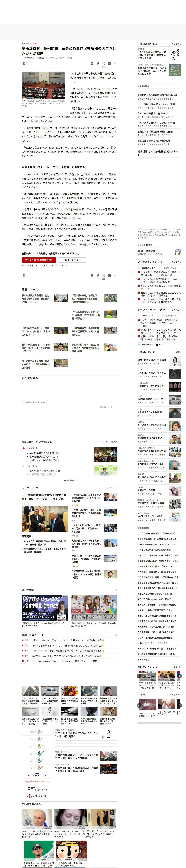Open もっと見る for ソーシャルランキング
Viewport: 186px width, 868px height.
tap(176, 310)
